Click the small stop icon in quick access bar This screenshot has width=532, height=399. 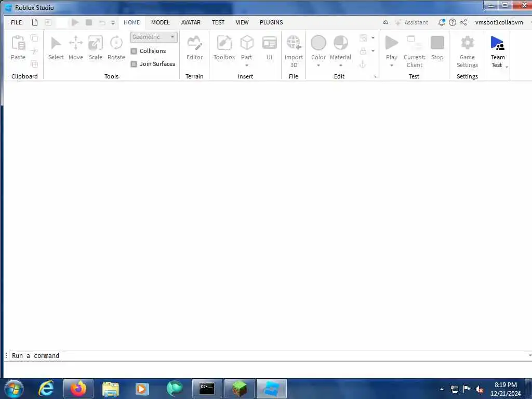tap(89, 22)
